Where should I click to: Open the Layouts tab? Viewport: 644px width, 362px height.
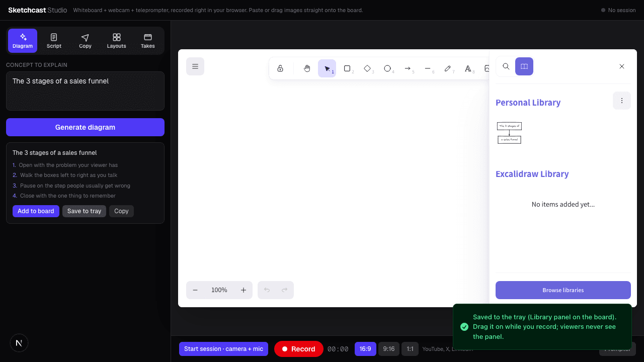point(116,41)
